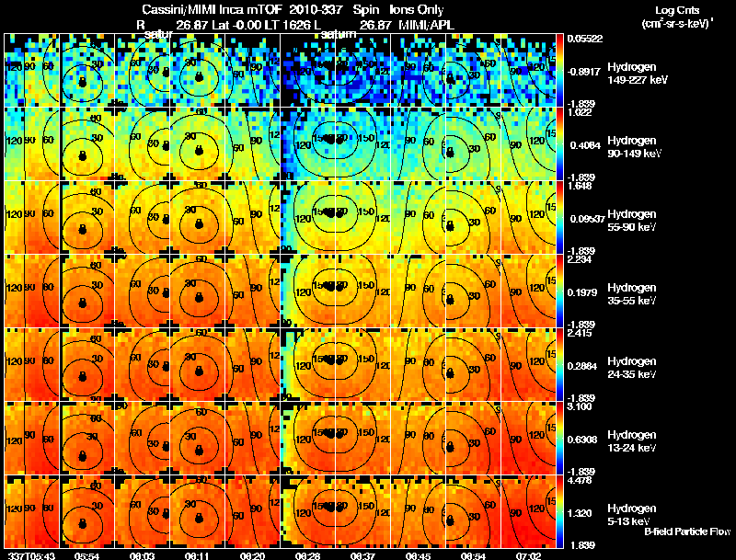Click the color scale bar for Hydrogen 24-35 keV
736x560 pixels.
[560, 365]
